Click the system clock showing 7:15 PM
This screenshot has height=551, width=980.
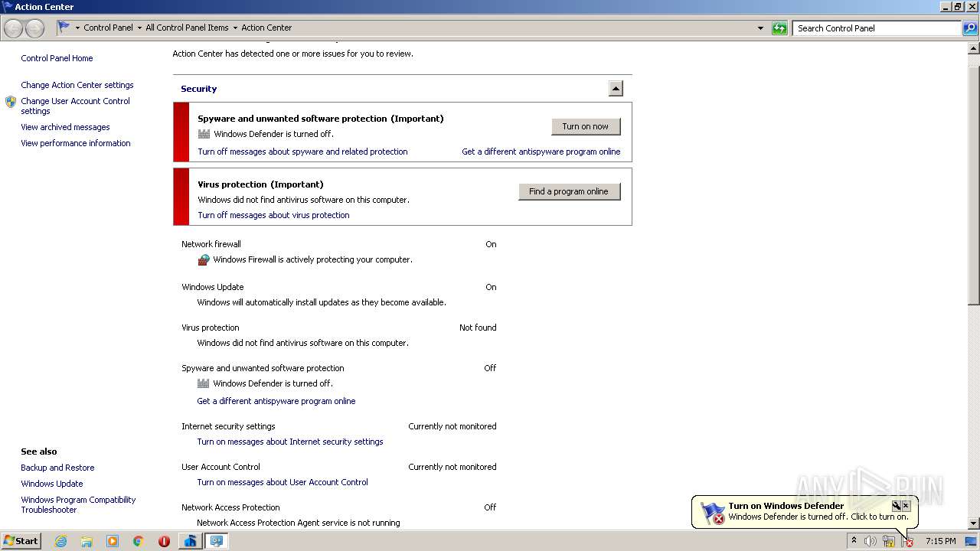(940, 541)
